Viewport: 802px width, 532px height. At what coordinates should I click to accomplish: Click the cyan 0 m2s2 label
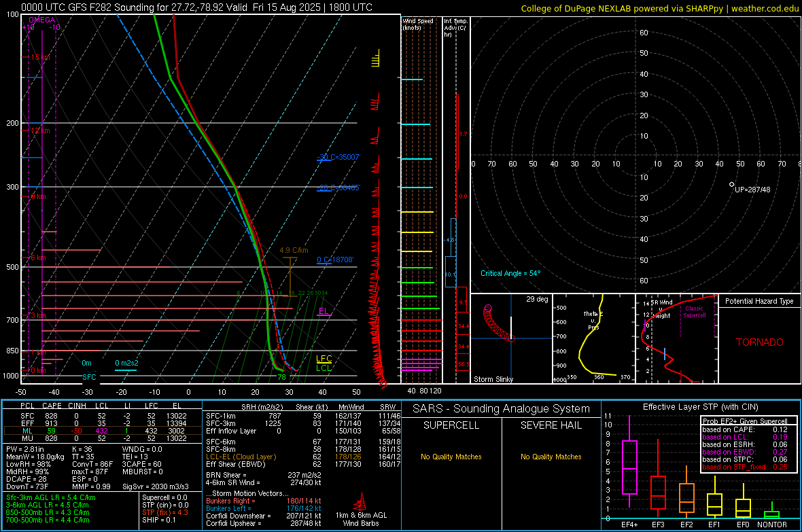point(126,363)
